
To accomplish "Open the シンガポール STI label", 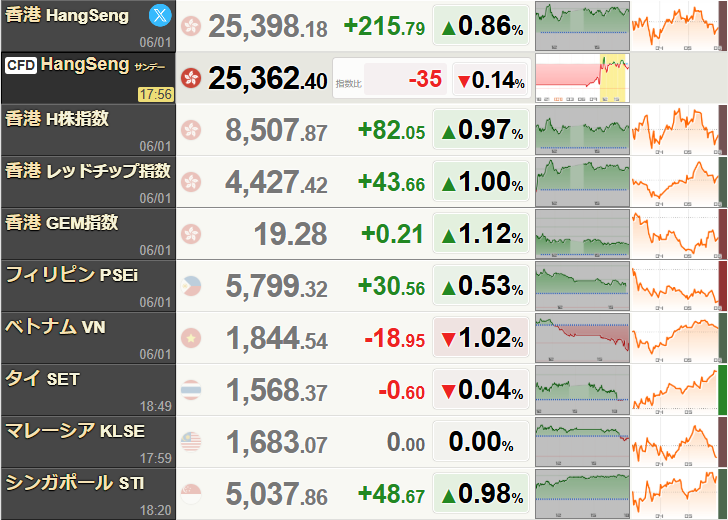I will [75, 483].
